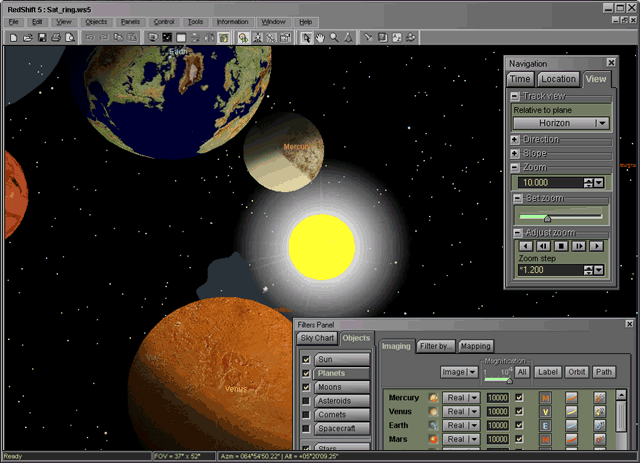Viewport: 640px width, 463px height.
Task: Click the Save file toolbar icon
Action: coord(42,38)
